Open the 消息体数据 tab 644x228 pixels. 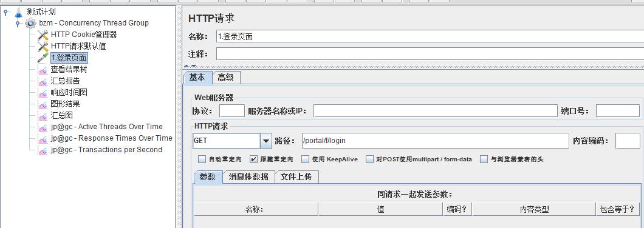point(249,176)
